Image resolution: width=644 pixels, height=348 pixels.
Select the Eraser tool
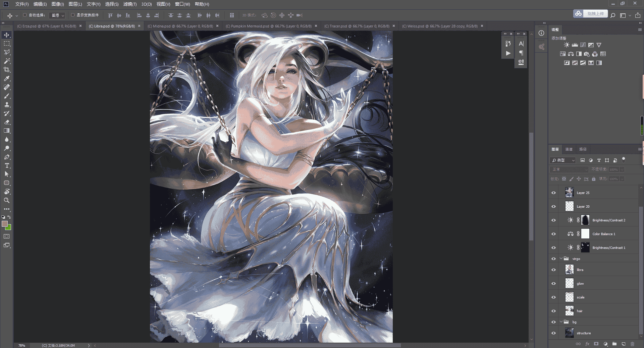pos(7,122)
